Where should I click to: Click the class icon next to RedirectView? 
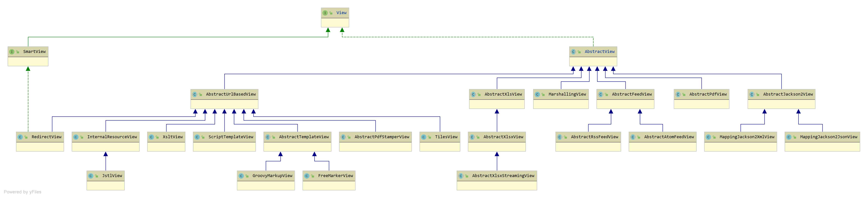pos(20,137)
